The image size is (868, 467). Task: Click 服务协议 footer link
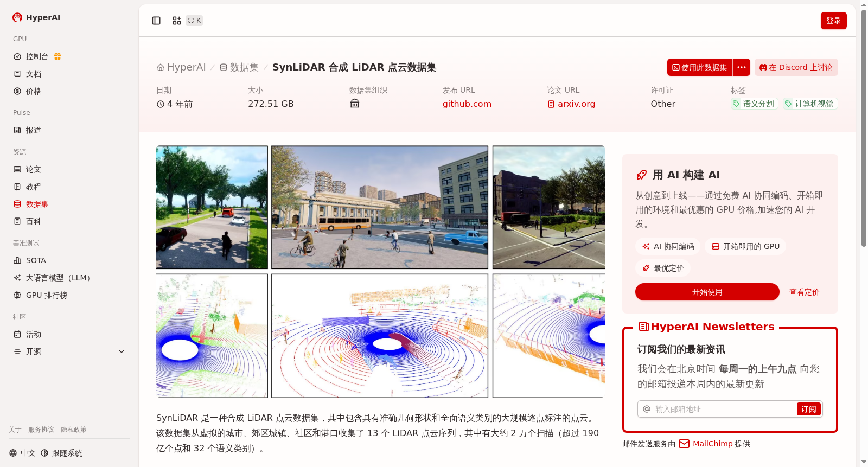(x=41, y=430)
